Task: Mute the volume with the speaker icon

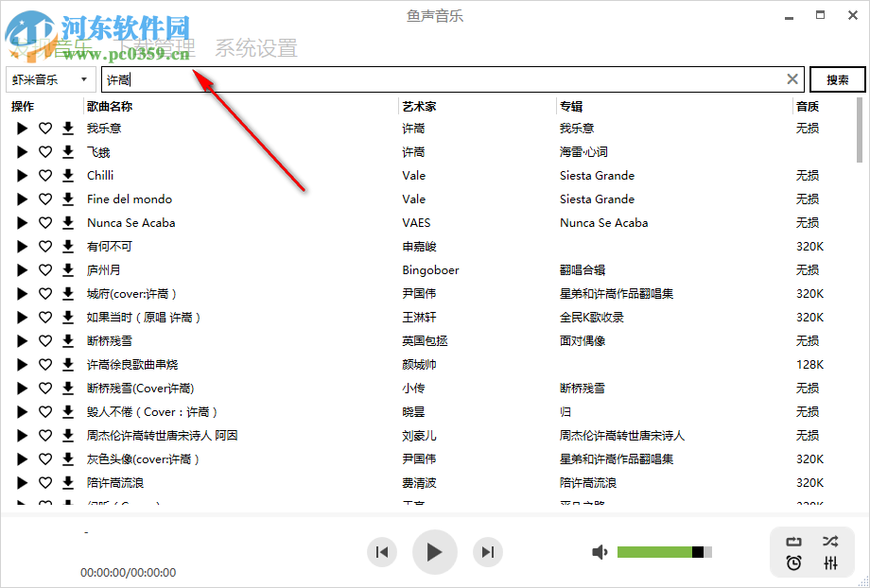Action: 600,551
